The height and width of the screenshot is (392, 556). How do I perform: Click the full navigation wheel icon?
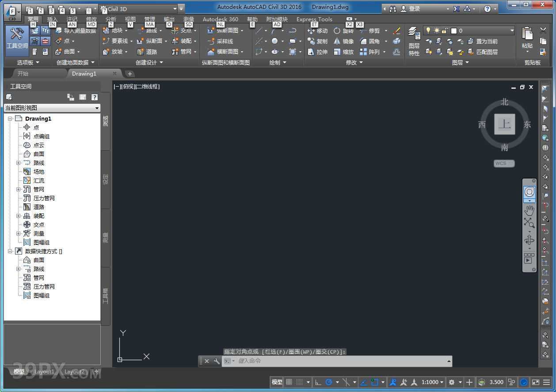click(x=529, y=192)
